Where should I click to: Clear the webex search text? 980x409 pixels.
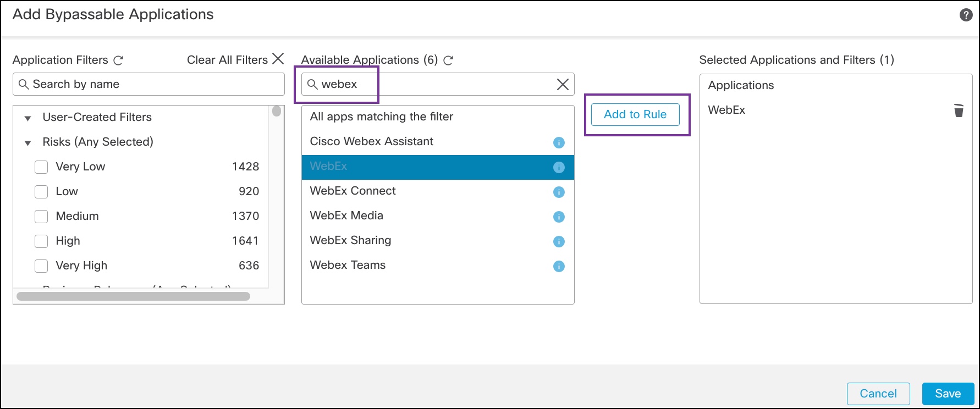(x=563, y=84)
